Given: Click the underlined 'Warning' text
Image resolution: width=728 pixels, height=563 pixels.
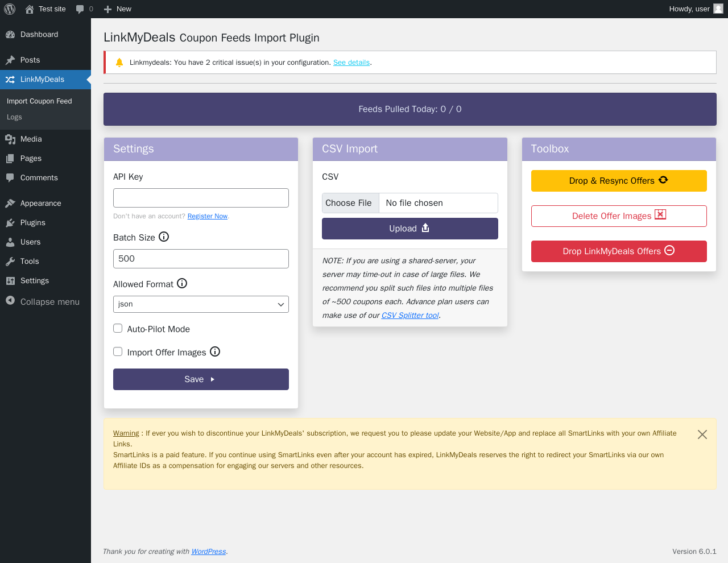Looking at the screenshot, I should click(x=126, y=433).
